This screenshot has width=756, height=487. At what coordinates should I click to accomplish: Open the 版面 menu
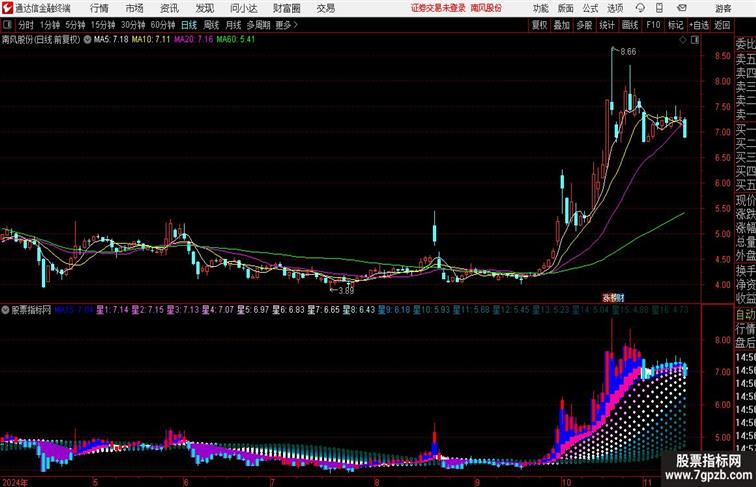(x=566, y=8)
